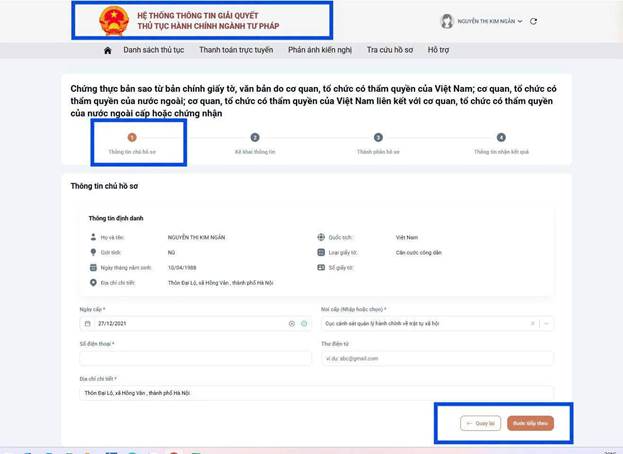
Task: Select step 1 Thông tin chủ hồ sơ
Action: [x=132, y=144]
